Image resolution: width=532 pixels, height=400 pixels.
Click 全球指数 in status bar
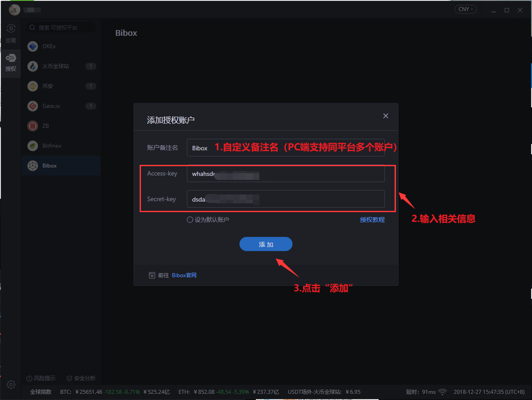point(41,392)
